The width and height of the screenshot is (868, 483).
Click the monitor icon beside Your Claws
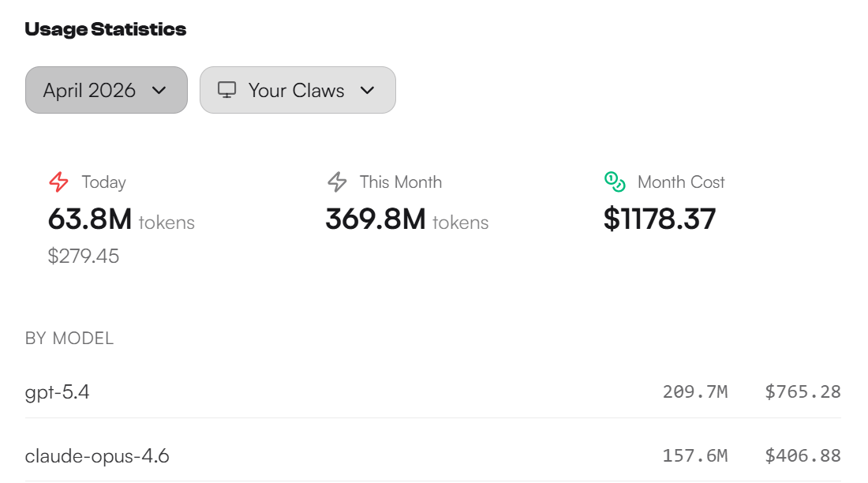tap(226, 90)
